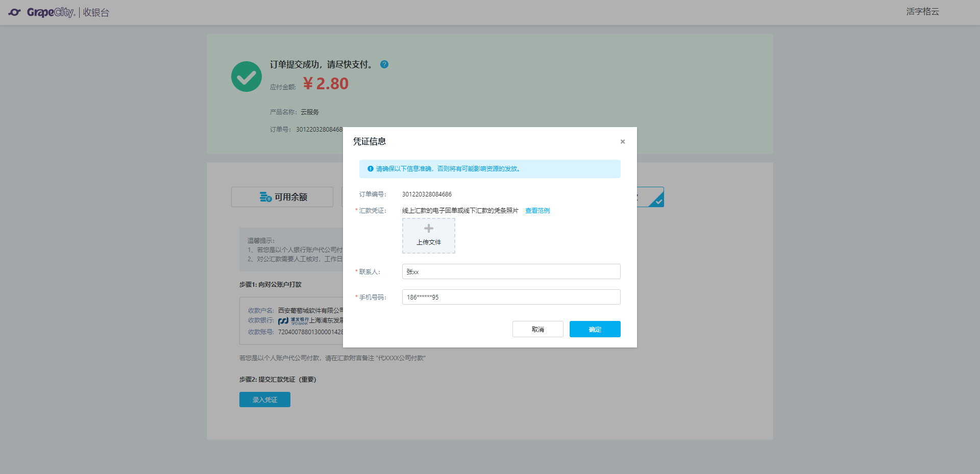Viewport: 980px width, 474px height.
Task: Click the info icon in the blue notice
Action: pos(371,169)
